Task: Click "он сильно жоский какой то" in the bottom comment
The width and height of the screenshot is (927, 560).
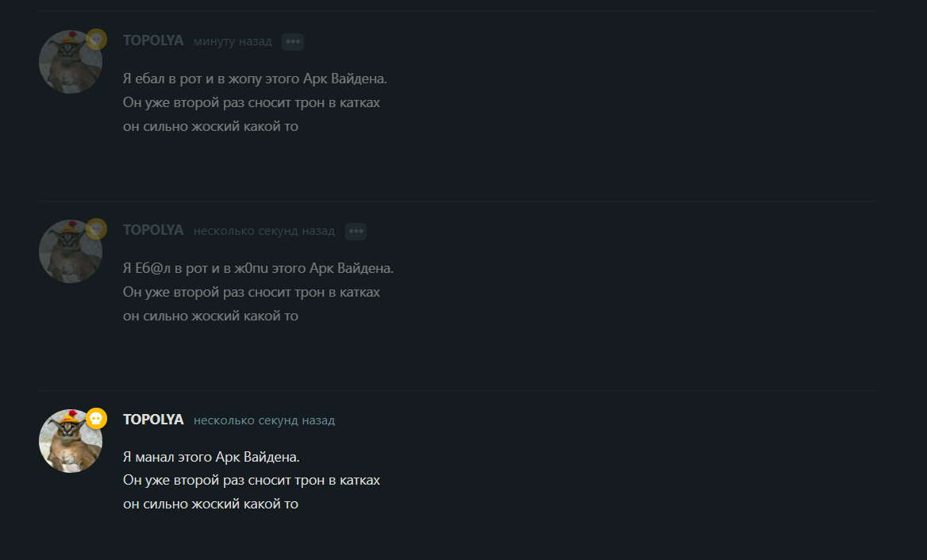Action: tap(210, 504)
